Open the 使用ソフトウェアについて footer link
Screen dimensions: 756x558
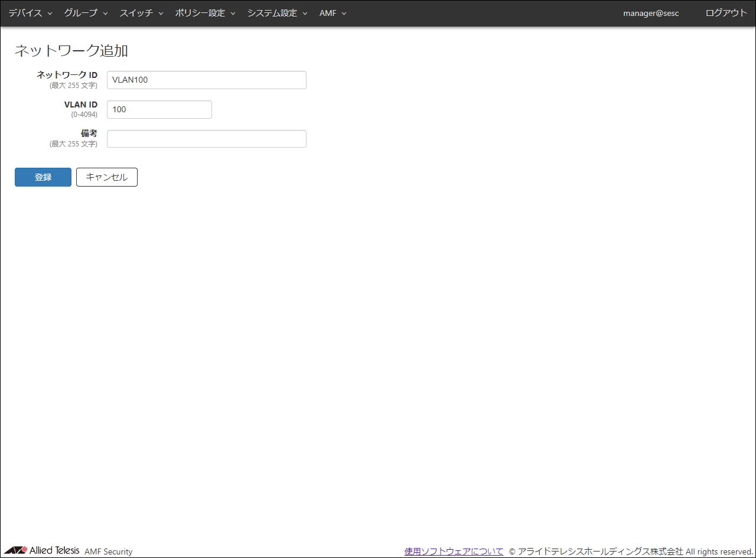[454, 551]
